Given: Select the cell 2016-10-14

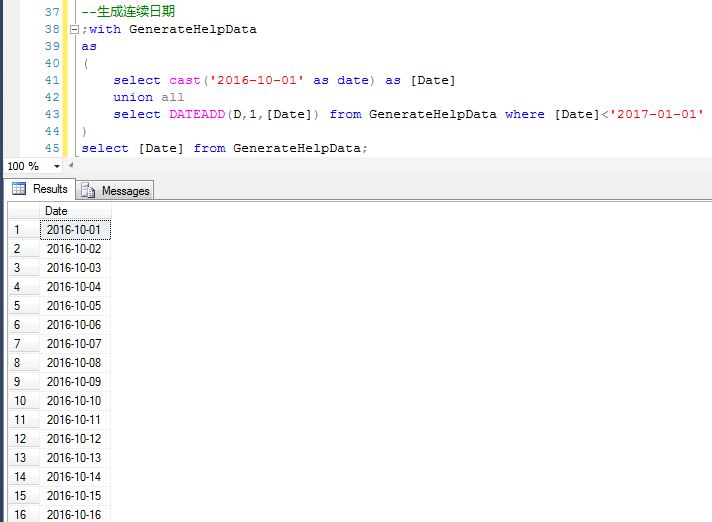Looking at the screenshot, I should click(75, 477).
